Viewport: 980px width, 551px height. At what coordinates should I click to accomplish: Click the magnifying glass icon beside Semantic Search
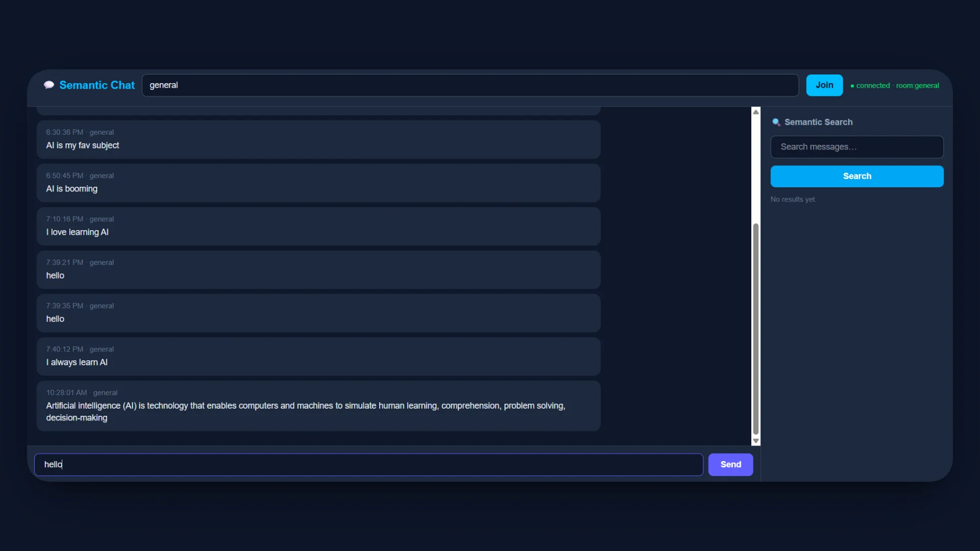[x=776, y=122]
